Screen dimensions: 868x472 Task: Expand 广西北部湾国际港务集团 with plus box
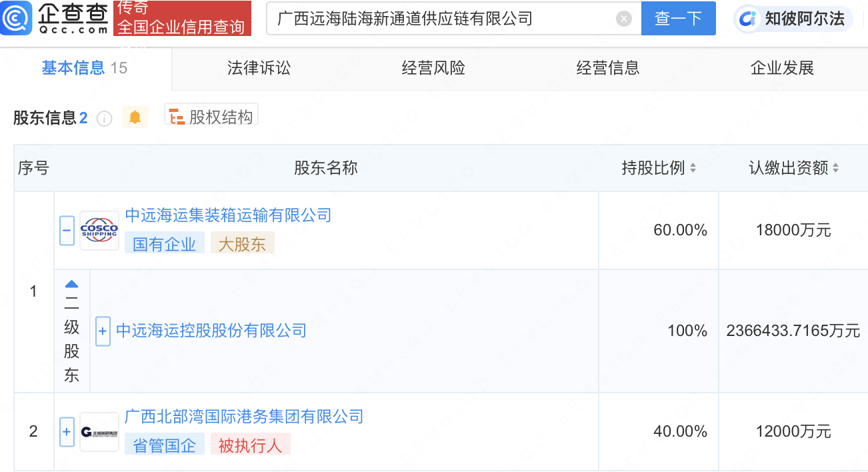pos(67,432)
